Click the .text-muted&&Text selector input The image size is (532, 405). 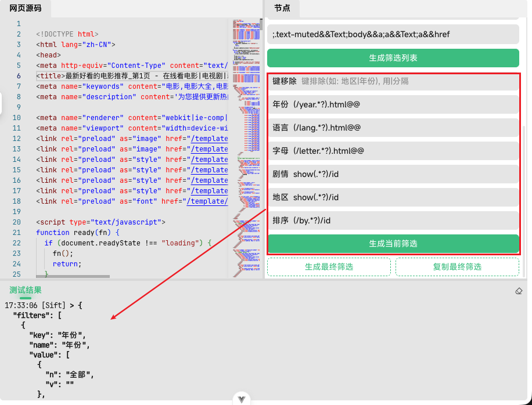click(x=393, y=34)
